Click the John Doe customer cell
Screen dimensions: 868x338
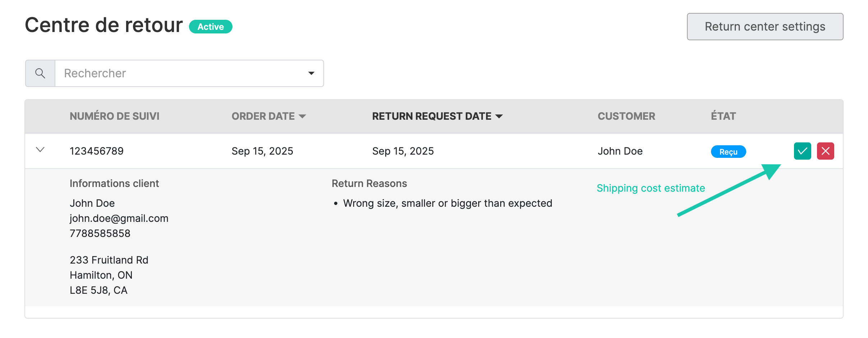pos(620,151)
